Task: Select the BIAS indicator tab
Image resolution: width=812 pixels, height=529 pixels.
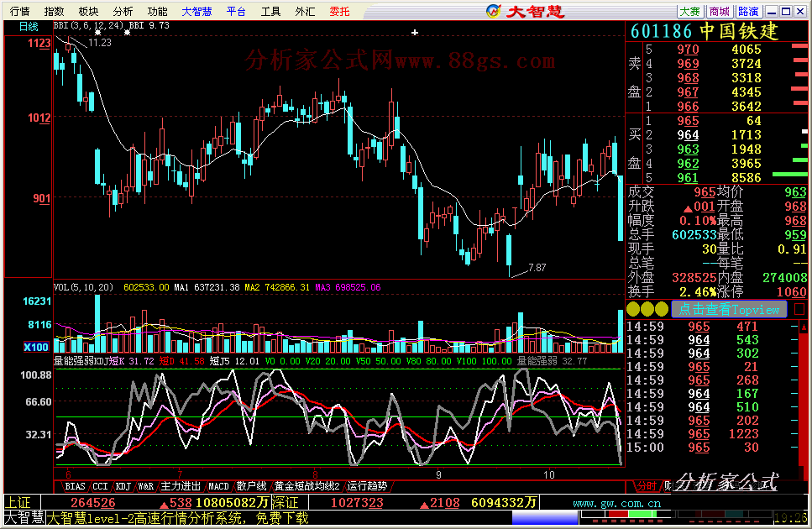Action: [x=75, y=486]
